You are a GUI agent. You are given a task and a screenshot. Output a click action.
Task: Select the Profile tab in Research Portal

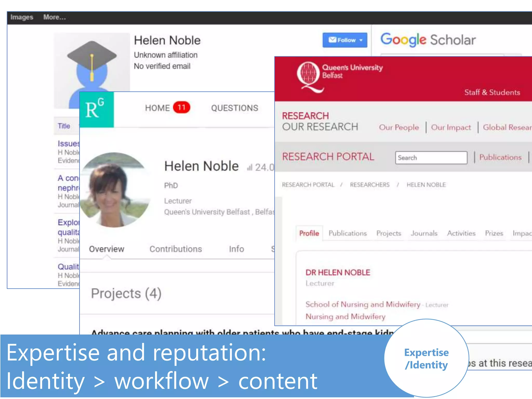point(309,233)
